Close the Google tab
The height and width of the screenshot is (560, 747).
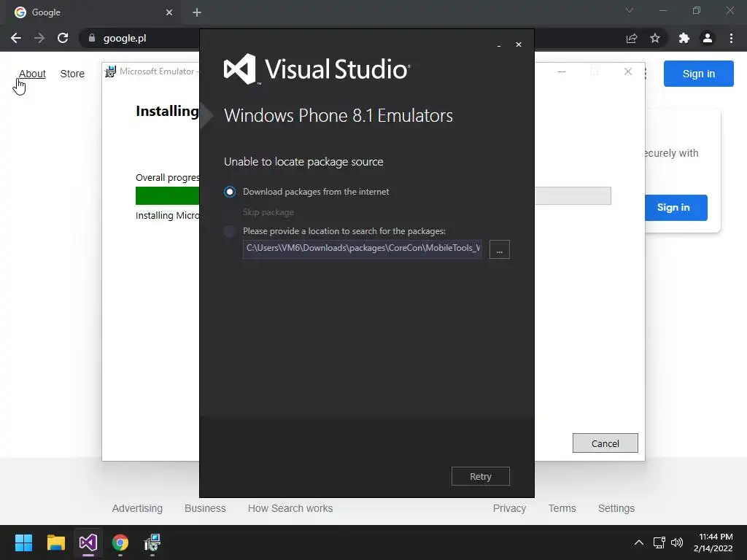point(169,12)
